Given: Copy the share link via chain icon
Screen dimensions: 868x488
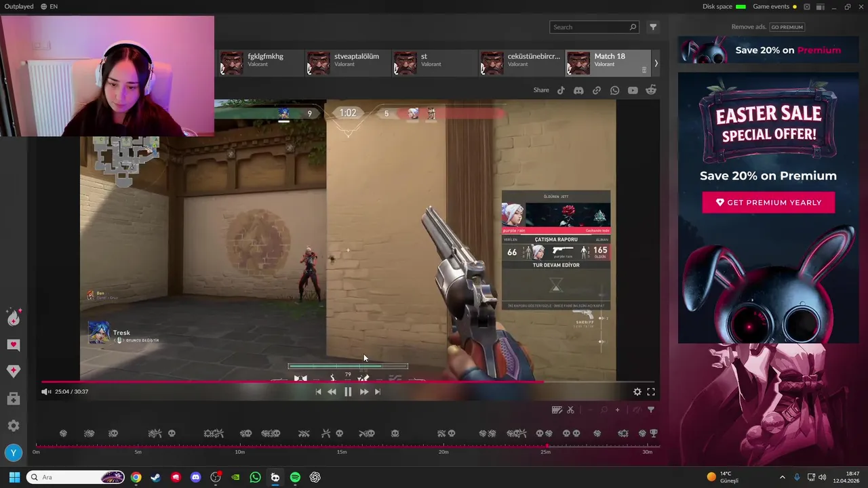Looking at the screenshot, I should click(x=597, y=90).
